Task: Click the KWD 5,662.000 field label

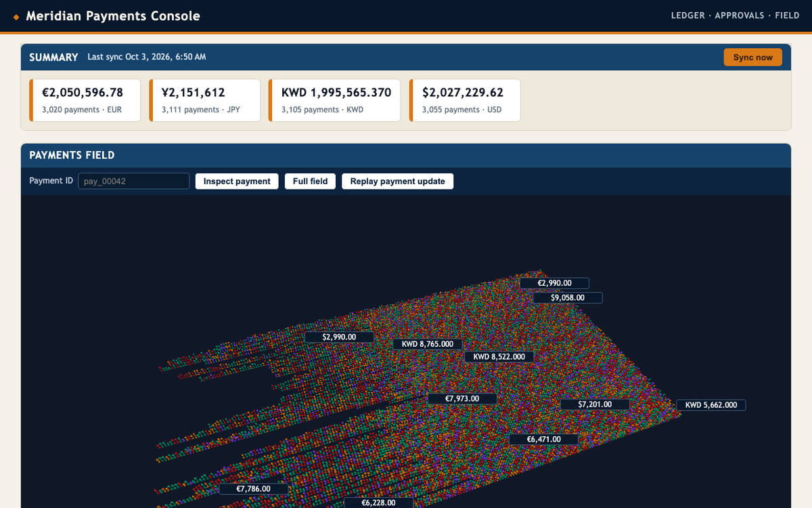Action: [711, 405]
